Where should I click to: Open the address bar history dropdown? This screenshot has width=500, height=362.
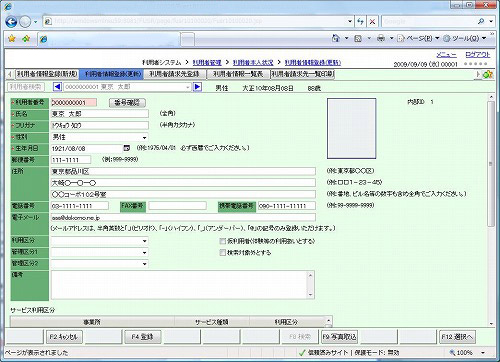point(350,21)
